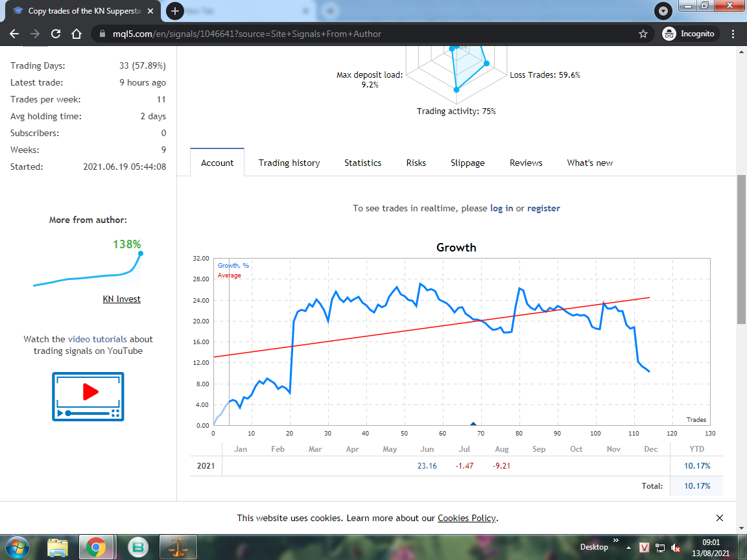This screenshot has height=560, width=747.
Task: Bookmark this page with the star
Action: coord(643,34)
